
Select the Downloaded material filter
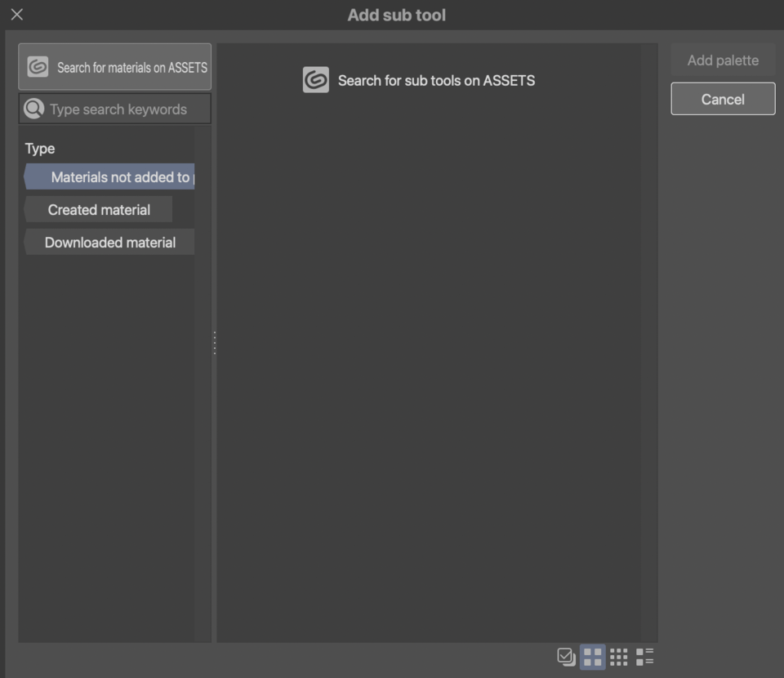[x=109, y=243]
